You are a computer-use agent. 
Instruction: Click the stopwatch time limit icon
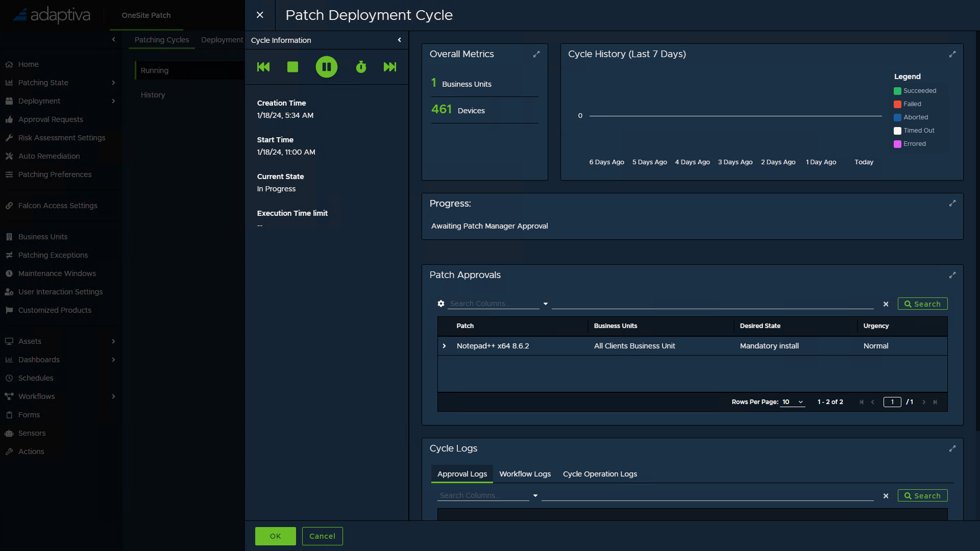[x=361, y=67]
